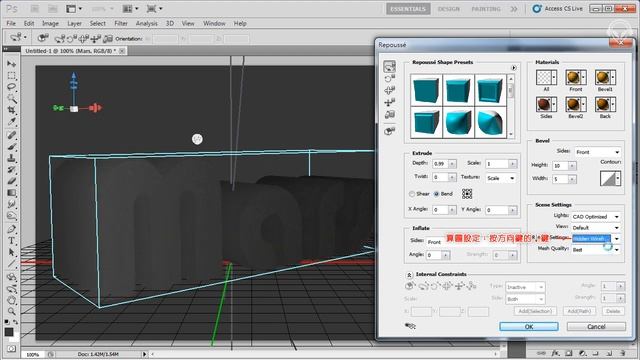Select the Move tool
Viewport: 640px width, 360px height.
click(x=11, y=64)
